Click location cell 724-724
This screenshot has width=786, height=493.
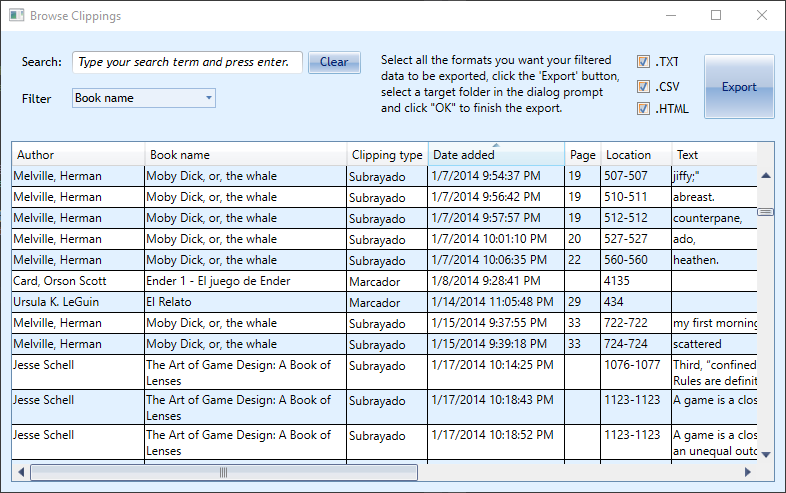636,345
